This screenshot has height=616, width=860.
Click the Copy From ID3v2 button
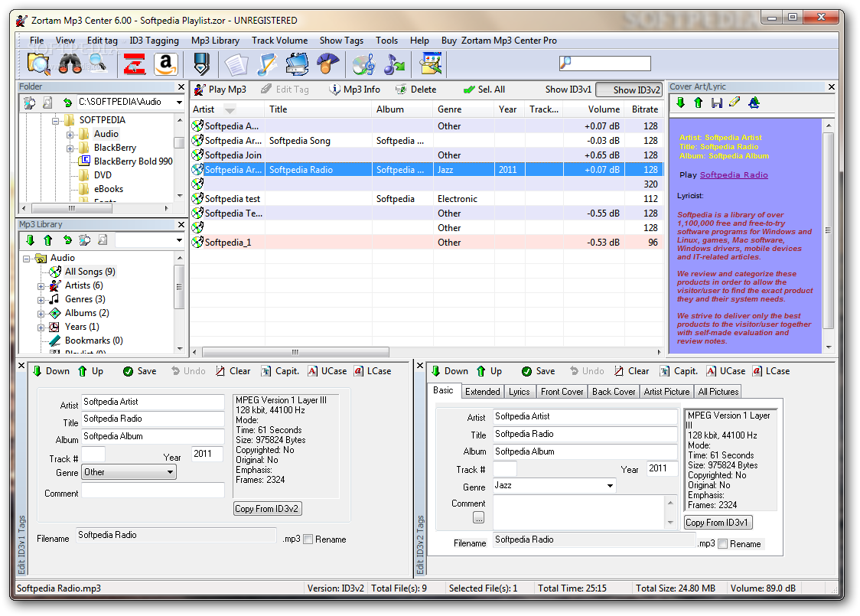(267, 509)
